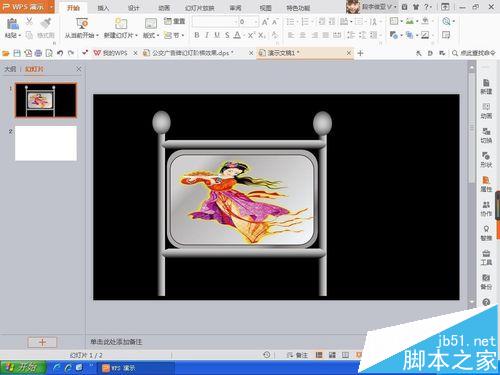Insert a text box from ribbon
Image resolution: width=500 pixels, height=375 pixels.
(x=394, y=21)
